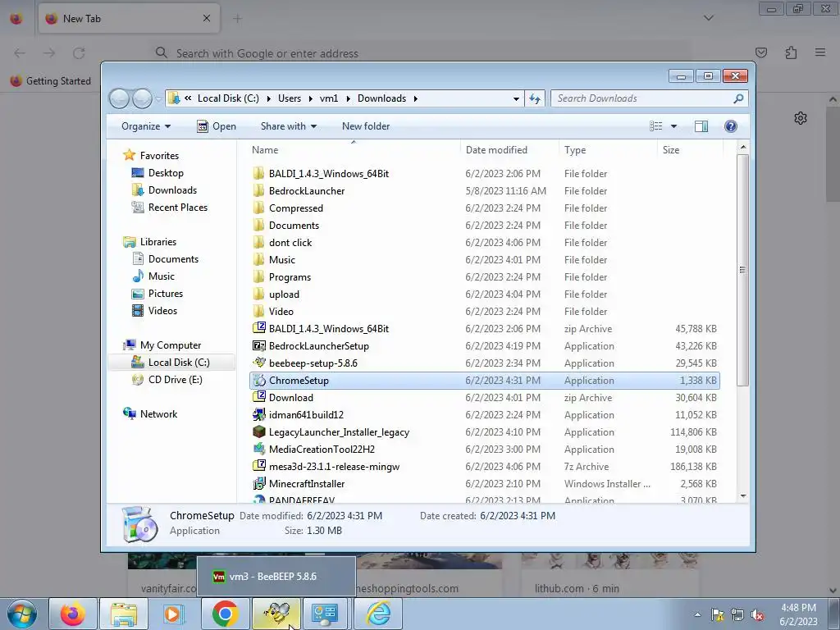The height and width of the screenshot is (630, 840).
Task: Sort files by the Date modified column
Action: [x=509, y=150]
